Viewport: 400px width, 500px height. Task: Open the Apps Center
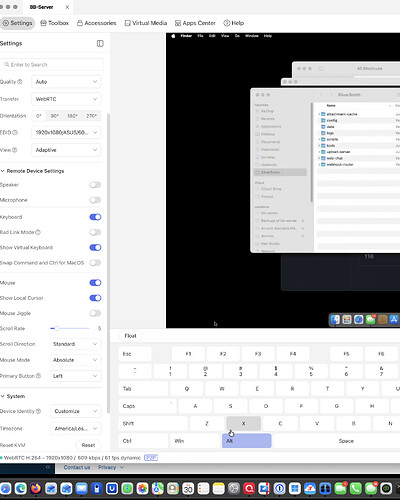(195, 23)
